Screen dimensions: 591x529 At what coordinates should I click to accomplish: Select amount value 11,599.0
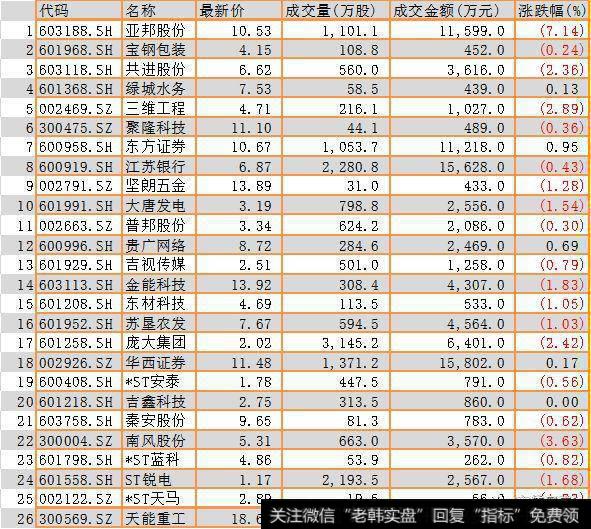[x=472, y=31]
